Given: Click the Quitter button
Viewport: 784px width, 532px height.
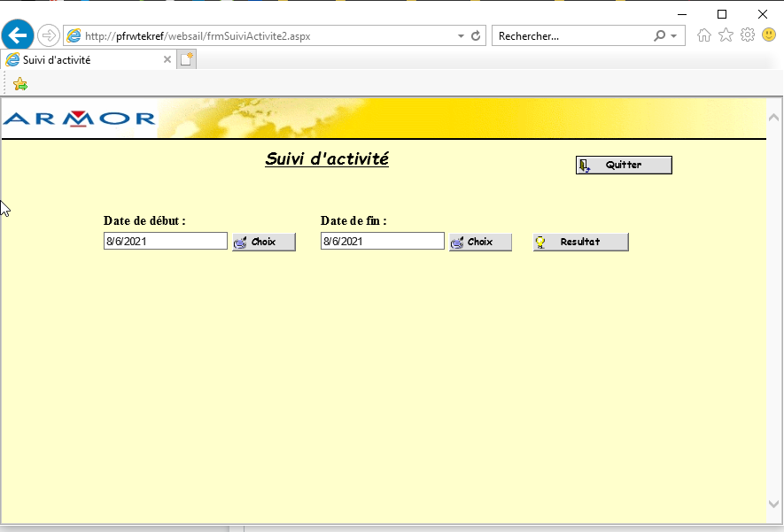Looking at the screenshot, I should (624, 165).
